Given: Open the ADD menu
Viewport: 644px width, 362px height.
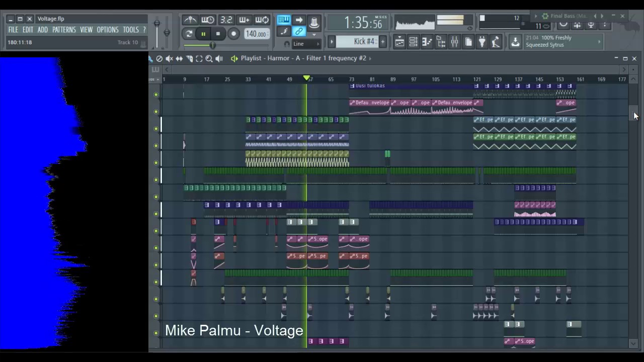Looking at the screenshot, I should pyautogui.click(x=43, y=30).
